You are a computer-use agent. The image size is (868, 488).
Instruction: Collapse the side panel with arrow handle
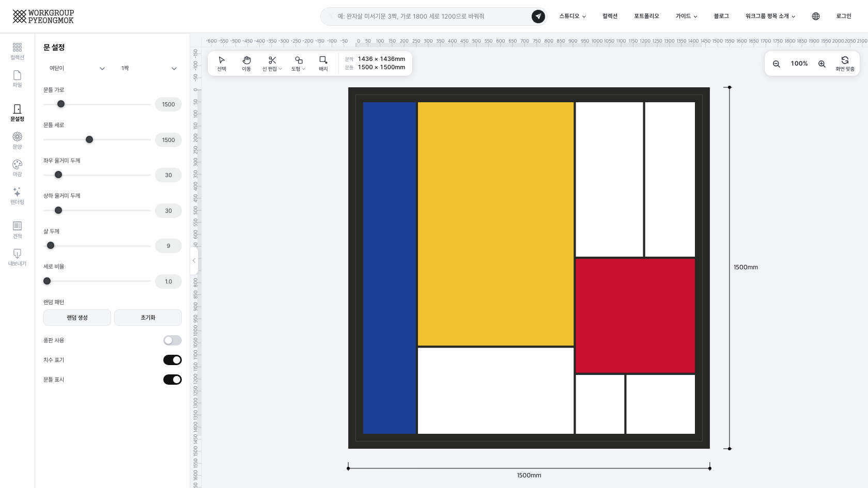[194, 261]
